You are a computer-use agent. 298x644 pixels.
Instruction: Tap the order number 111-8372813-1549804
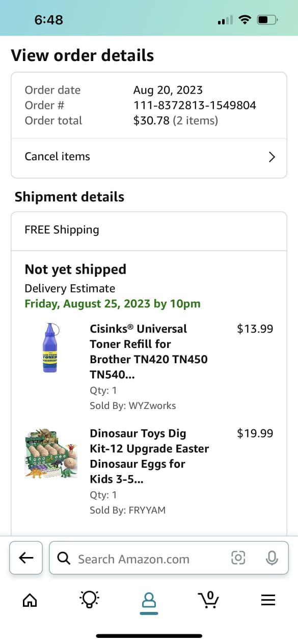coord(195,105)
